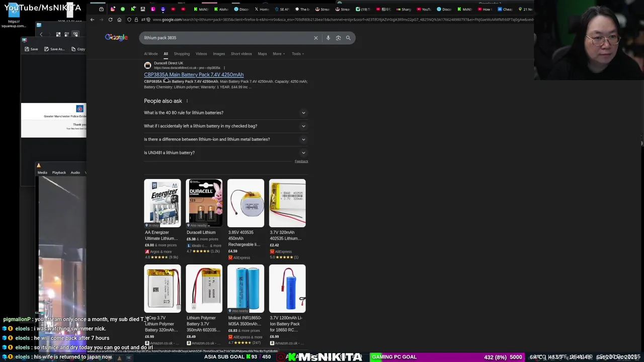
Task: Open the More search filters dropdown
Action: click(279, 54)
